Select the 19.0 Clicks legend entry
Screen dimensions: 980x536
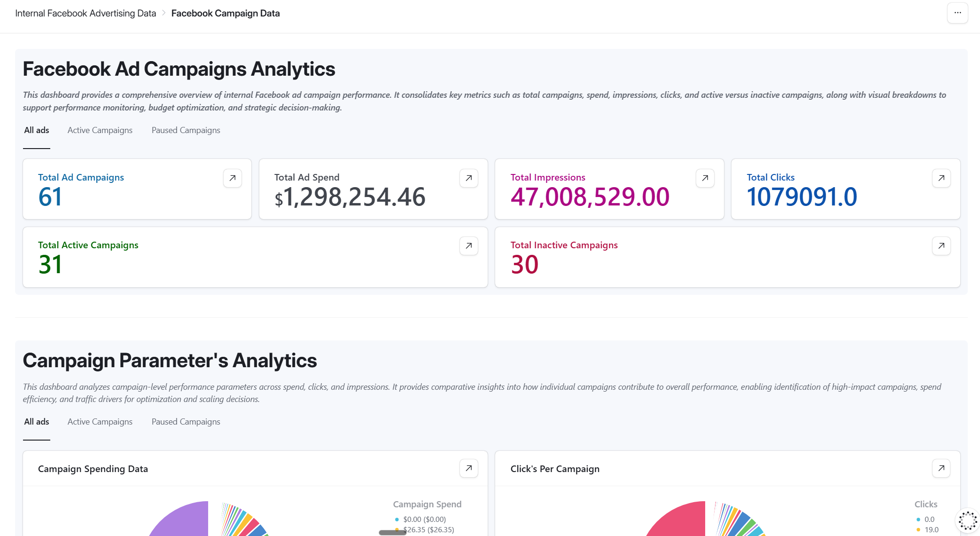coord(927,530)
